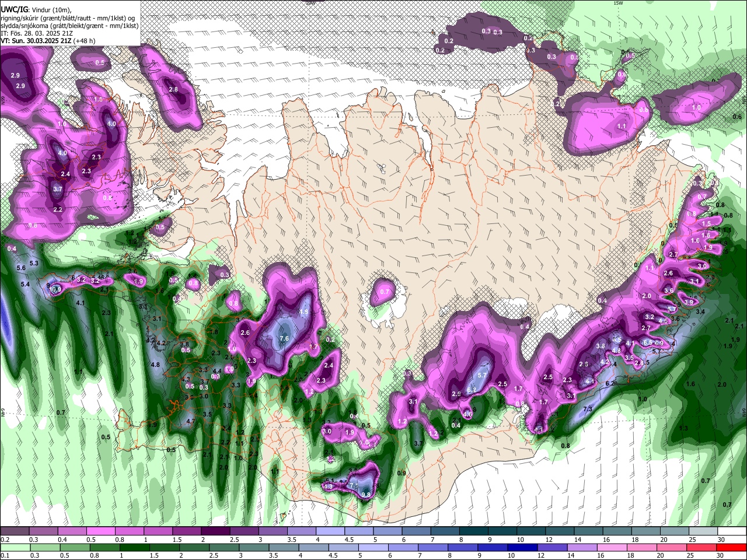Select the deep navy bottom-row swatch at 10

(522, 547)
